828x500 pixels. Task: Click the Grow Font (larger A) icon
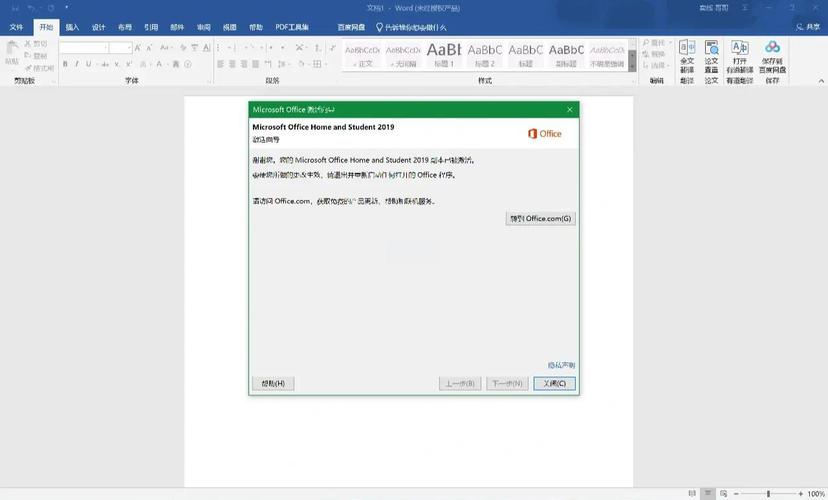[x=137, y=48]
